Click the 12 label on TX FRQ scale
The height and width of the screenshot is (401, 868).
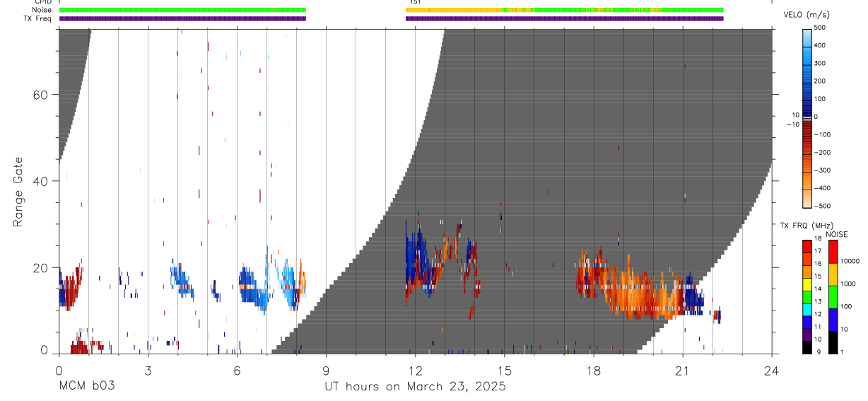[819, 314]
